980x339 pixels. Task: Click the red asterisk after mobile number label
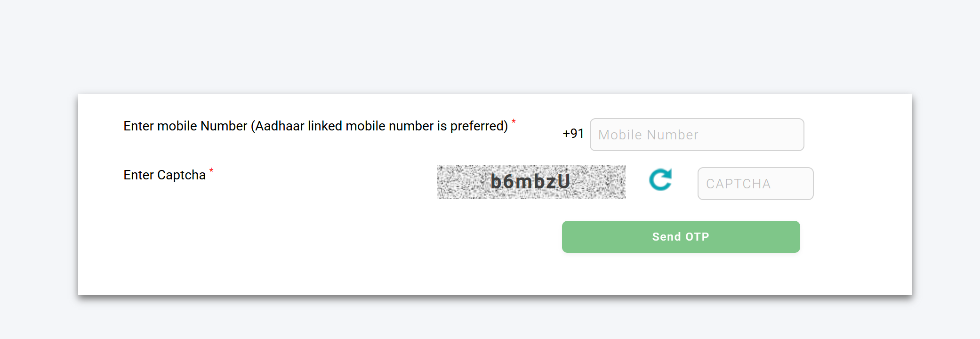coord(514,121)
